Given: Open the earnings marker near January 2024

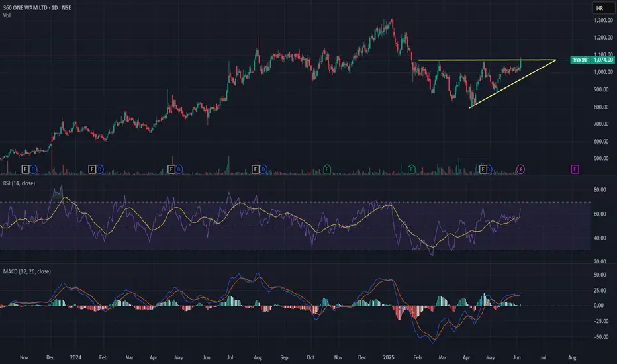Looking at the screenshot, I should (x=92, y=169).
